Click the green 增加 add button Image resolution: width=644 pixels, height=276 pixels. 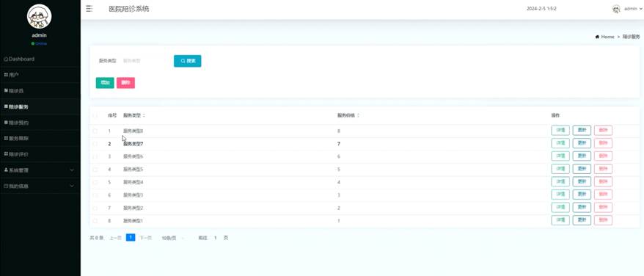105,83
